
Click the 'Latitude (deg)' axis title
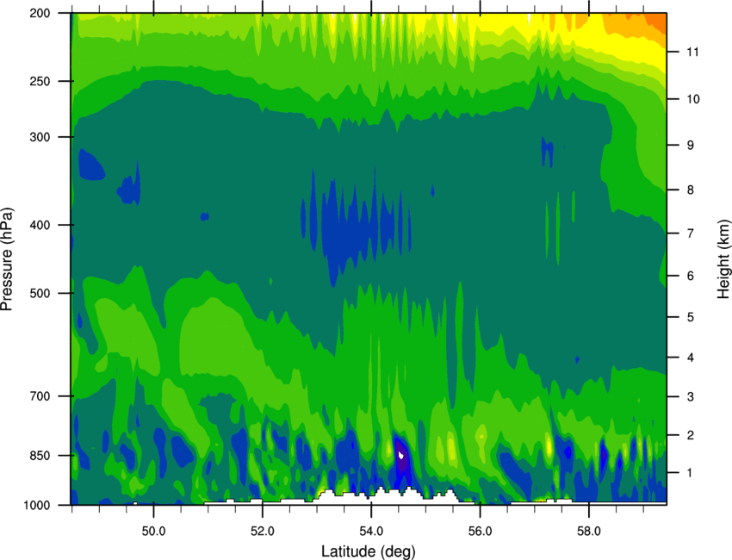pyautogui.click(x=368, y=551)
